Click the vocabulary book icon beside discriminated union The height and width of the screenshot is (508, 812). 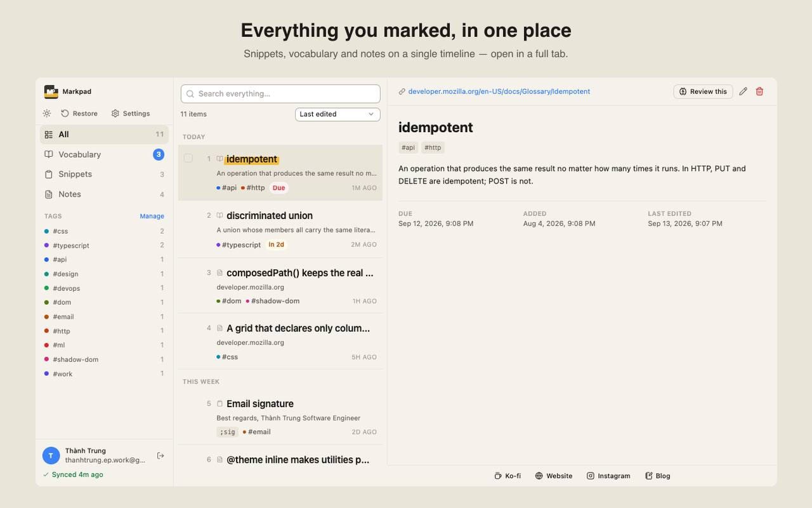[x=219, y=216]
